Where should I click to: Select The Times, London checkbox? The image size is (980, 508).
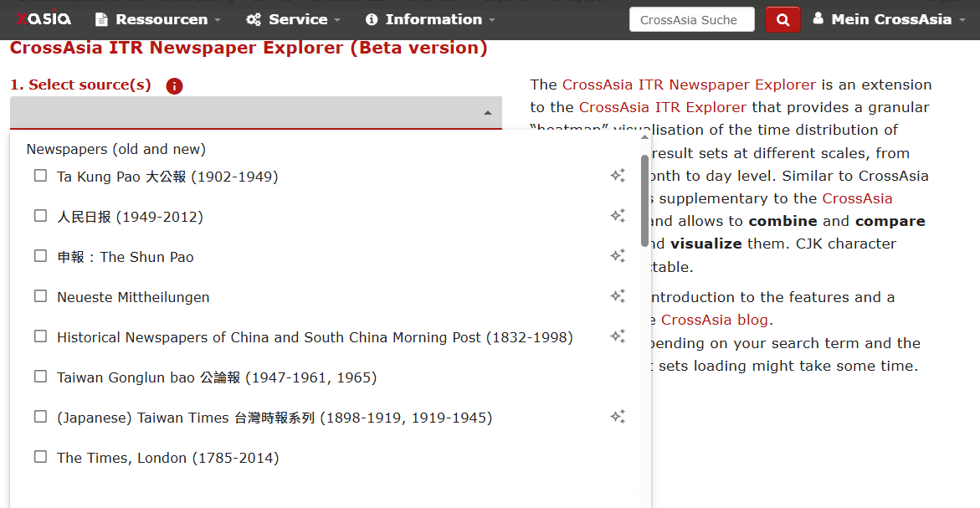(x=40, y=457)
